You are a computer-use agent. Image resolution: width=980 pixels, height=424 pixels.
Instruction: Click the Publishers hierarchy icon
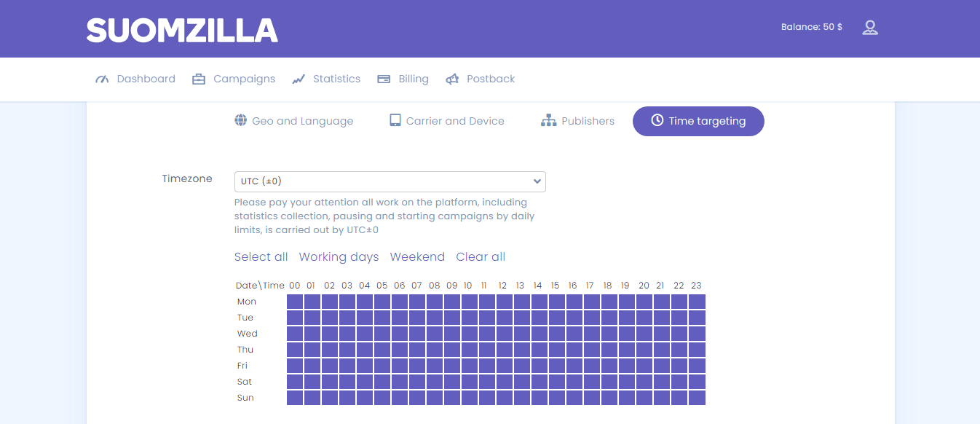(548, 120)
